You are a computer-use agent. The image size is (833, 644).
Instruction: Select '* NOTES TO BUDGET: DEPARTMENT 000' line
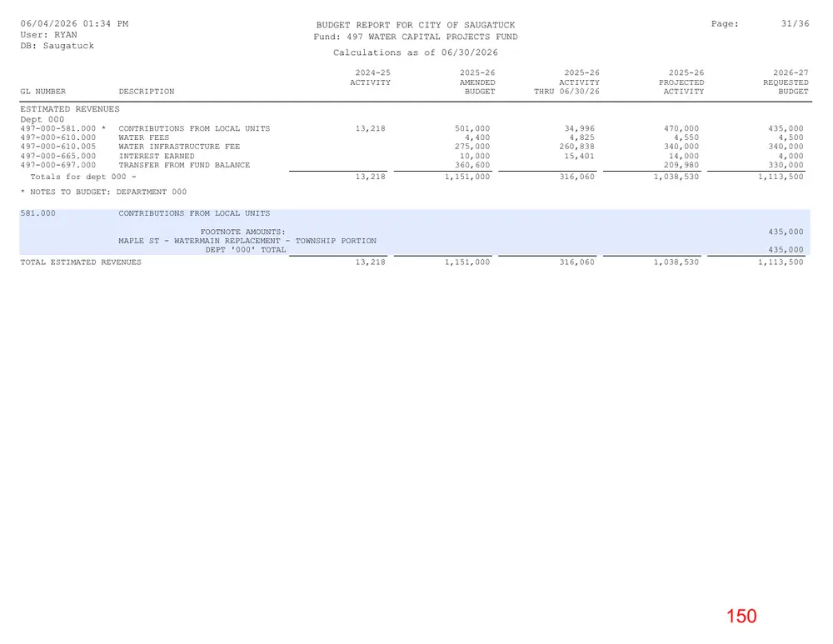(x=103, y=192)
